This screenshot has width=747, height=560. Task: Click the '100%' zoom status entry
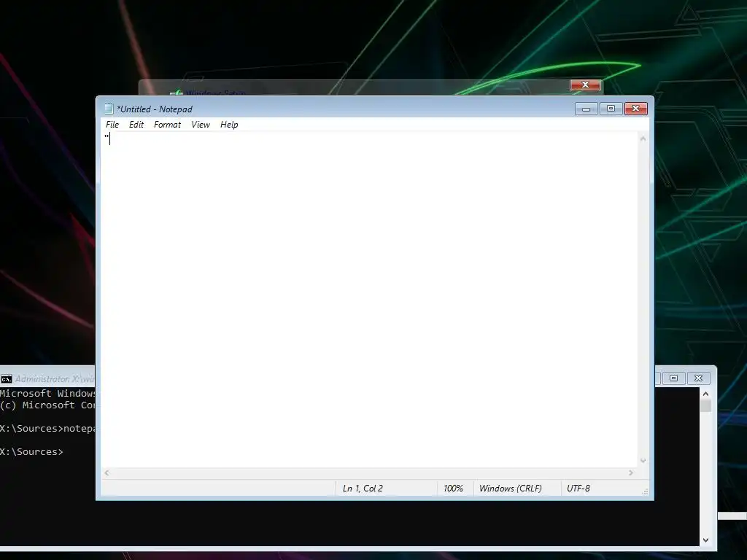[453, 489]
